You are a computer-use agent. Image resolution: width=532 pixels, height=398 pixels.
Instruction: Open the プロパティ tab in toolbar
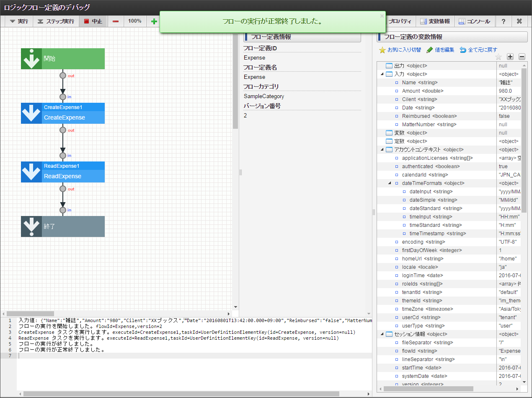coord(400,21)
